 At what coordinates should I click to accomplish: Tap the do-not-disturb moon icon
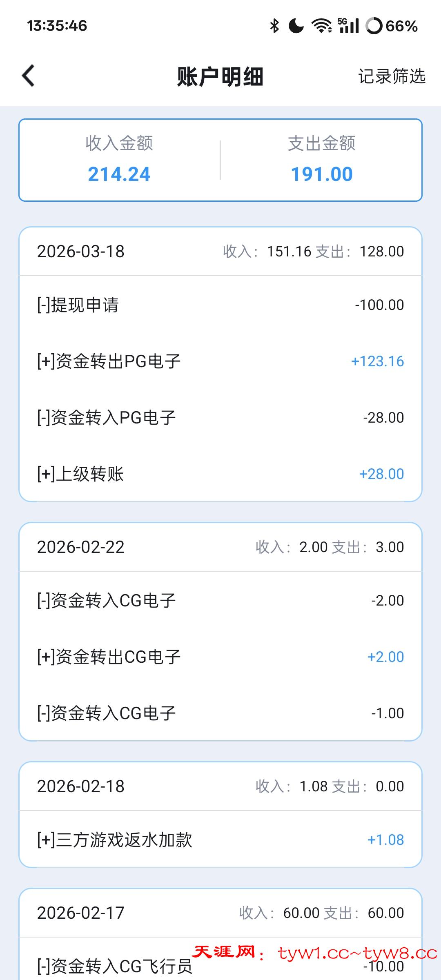coord(296,26)
